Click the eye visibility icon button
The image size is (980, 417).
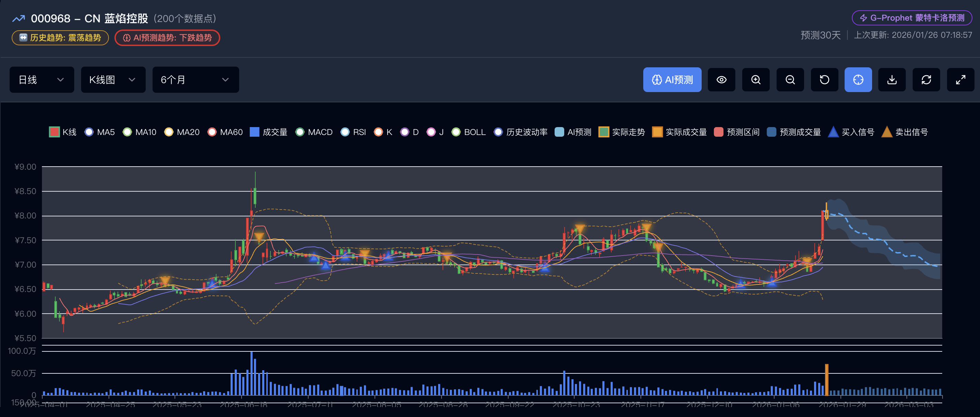[721, 80]
